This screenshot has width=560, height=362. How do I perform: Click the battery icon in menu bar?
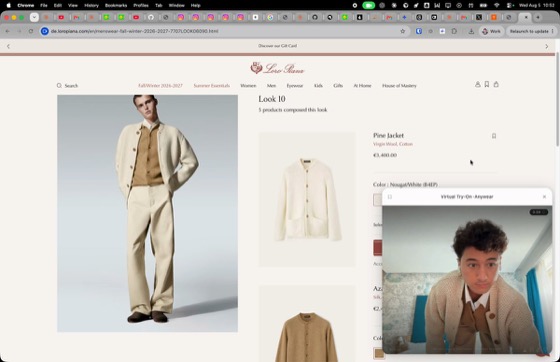[483, 5]
